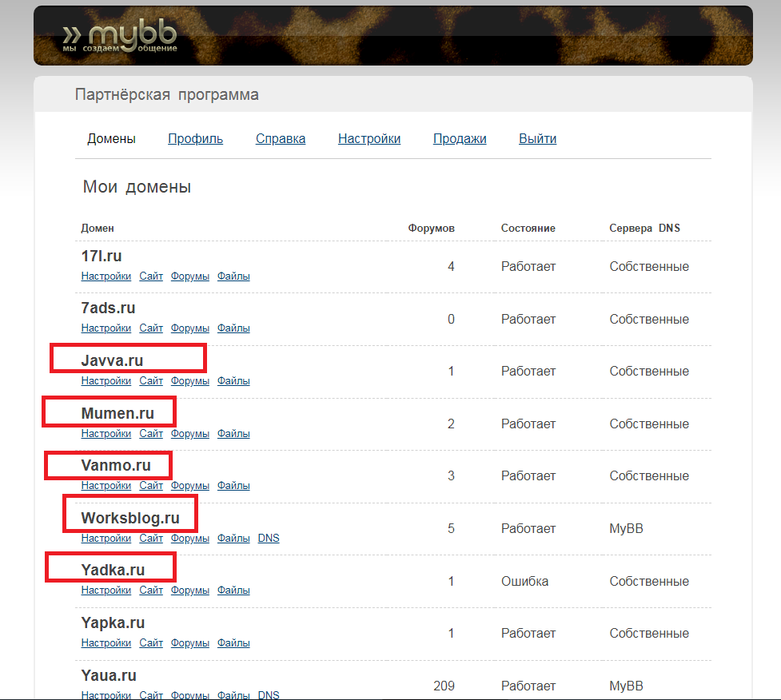This screenshot has width=781, height=700.
Task: Click the Состояние column header
Action: tap(528, 228)
